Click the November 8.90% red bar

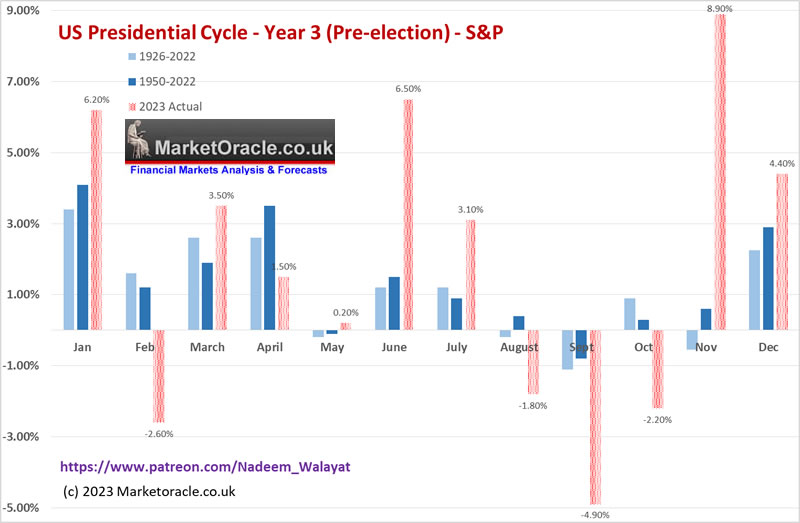720,170
